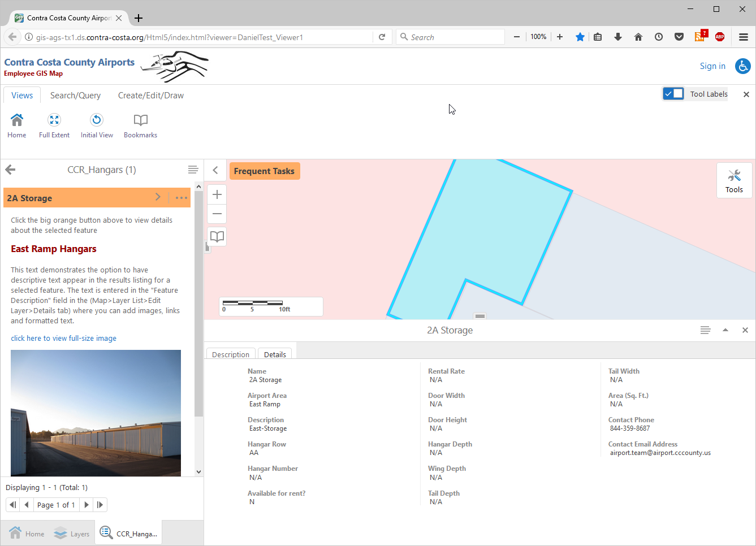Image resolution: width=756 pixels, height=546 pixels.
Task: Zoom map to Full Extent
Action: 54,120
